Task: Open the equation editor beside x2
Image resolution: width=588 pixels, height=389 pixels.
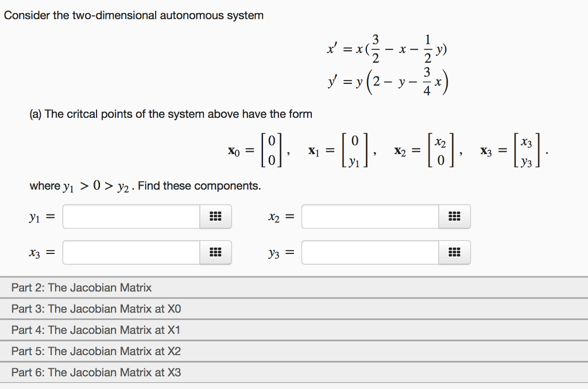Action: (454, 217)
